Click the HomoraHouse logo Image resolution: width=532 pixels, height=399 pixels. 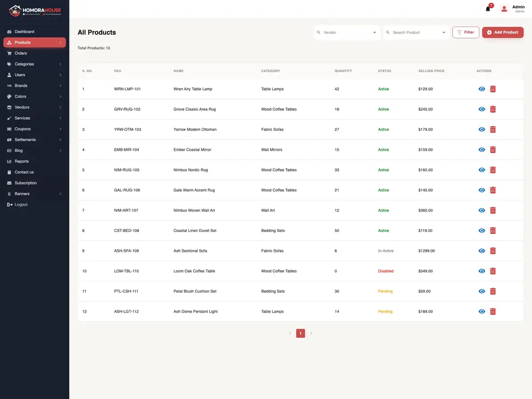click(35, 11)
